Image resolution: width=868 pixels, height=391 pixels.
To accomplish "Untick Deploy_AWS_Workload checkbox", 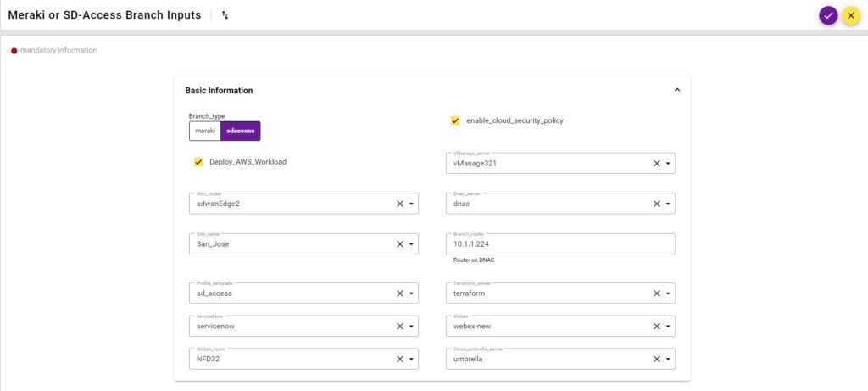I will coord(198,162).
